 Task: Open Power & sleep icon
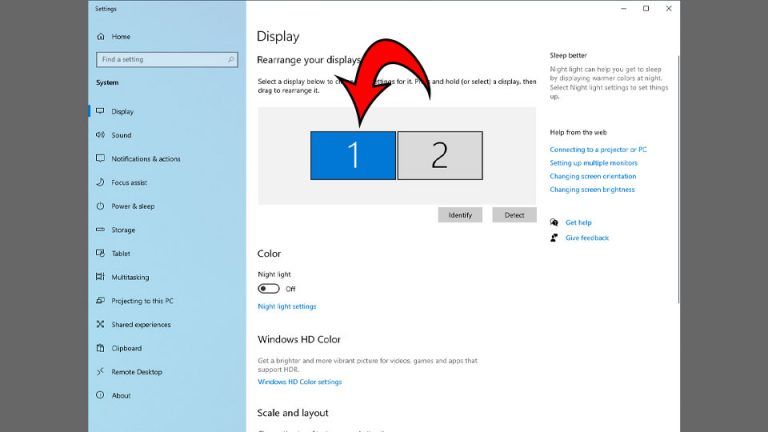(101, 206)
